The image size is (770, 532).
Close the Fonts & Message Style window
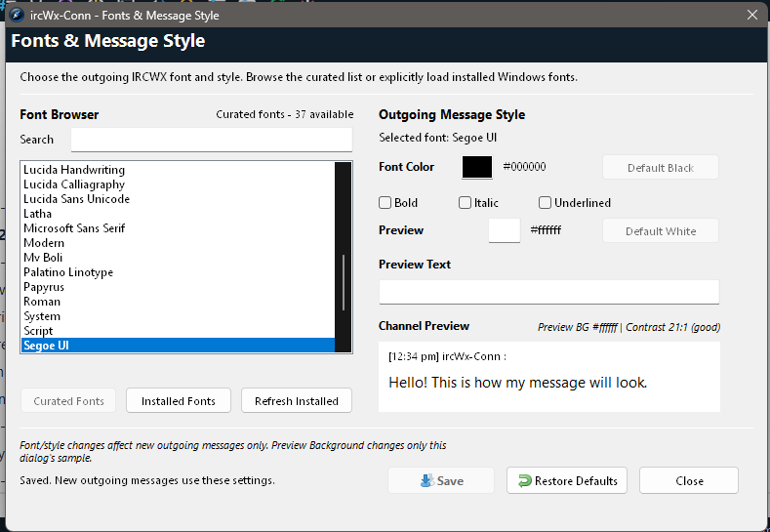pyautogui.click(x=751, y=15)
